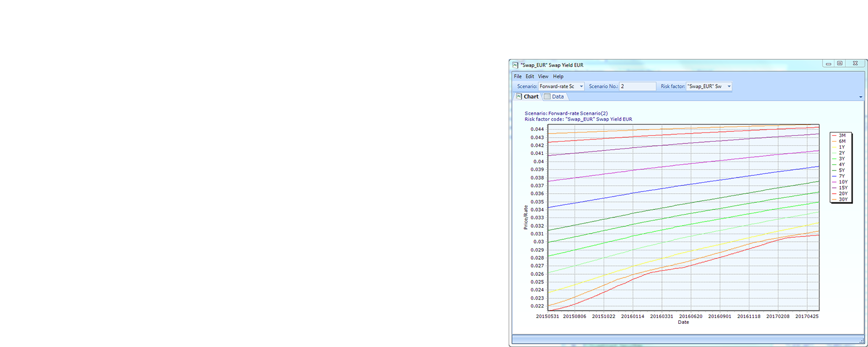This screenshot has width=868, height=347.
Task: Click the 20160114 date tick label
Action: pos(633,316)
